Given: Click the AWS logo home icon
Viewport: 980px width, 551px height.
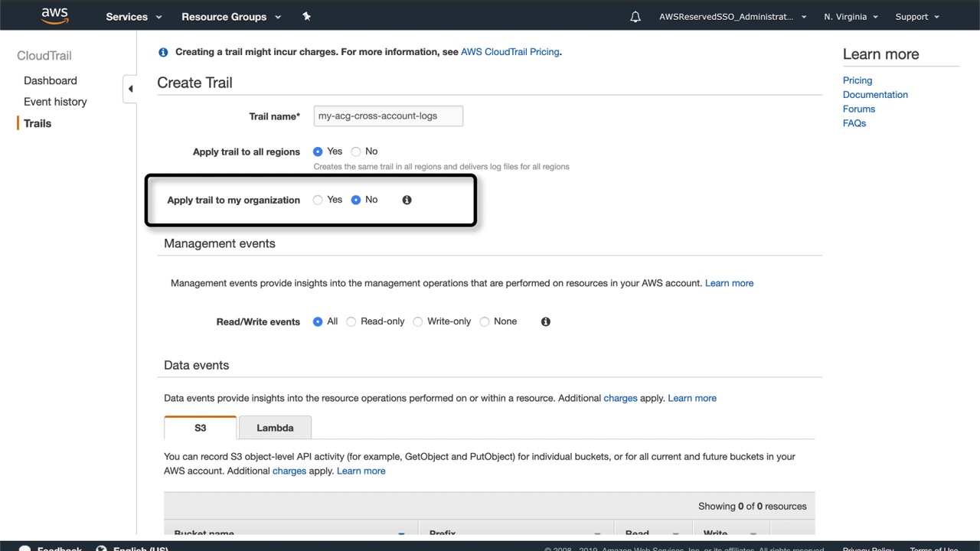Looking at the screenshot, I should 55,16.
